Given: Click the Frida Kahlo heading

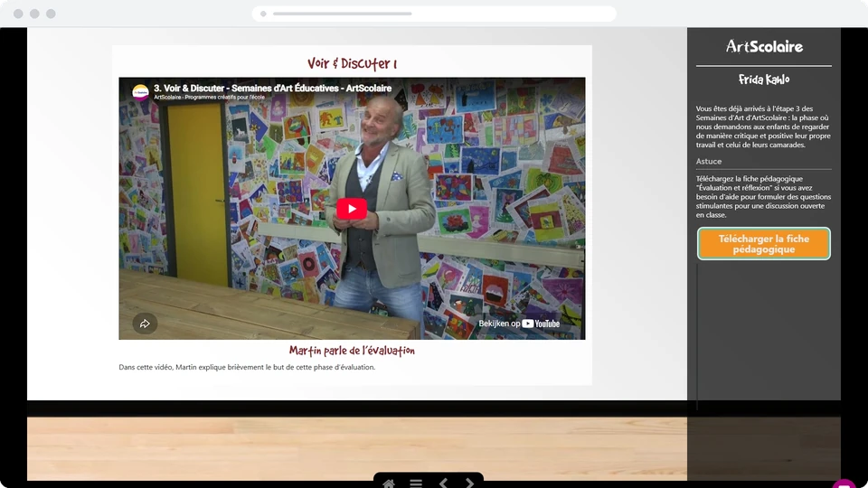Looking at the screenshot, I should [764, 80].
